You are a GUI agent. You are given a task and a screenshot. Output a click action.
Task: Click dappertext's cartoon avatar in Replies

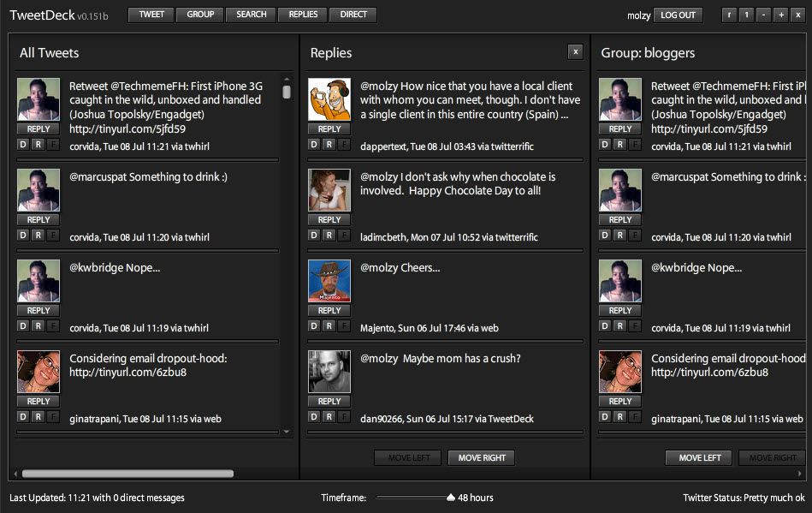tap(329, 99)
